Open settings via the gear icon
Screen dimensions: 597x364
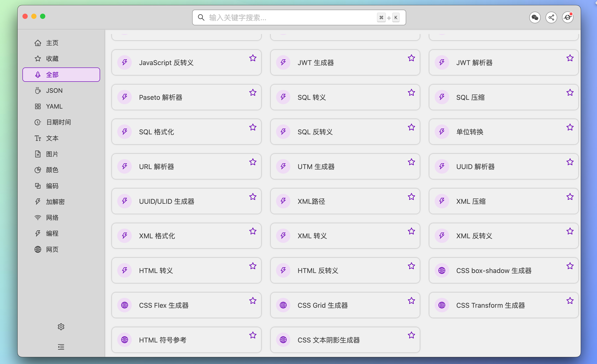click(61, 326)
